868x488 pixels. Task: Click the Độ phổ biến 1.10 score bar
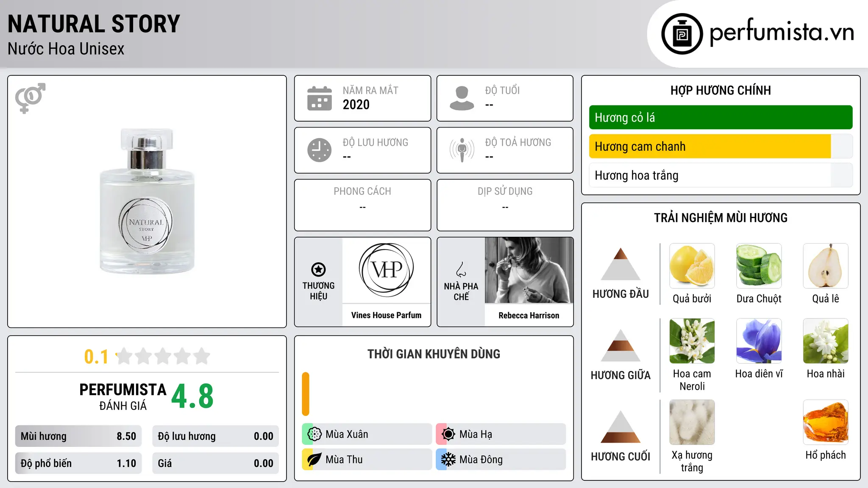[x=78, y=463]
